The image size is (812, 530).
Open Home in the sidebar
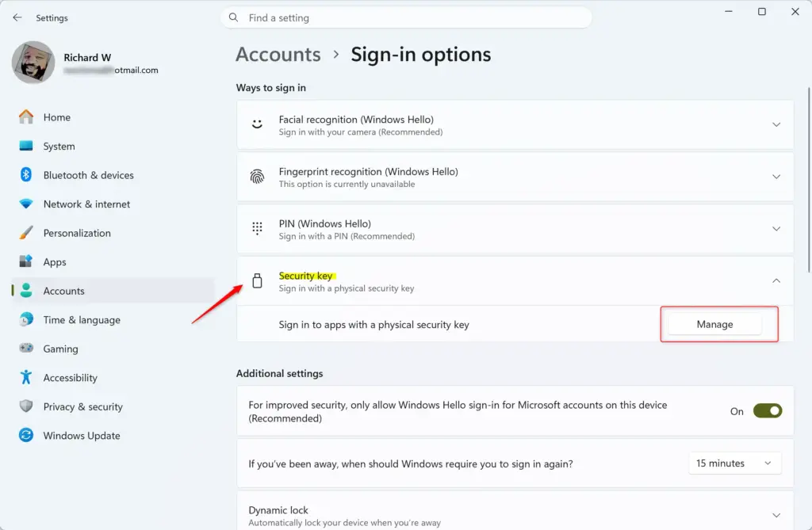[113, 117]
